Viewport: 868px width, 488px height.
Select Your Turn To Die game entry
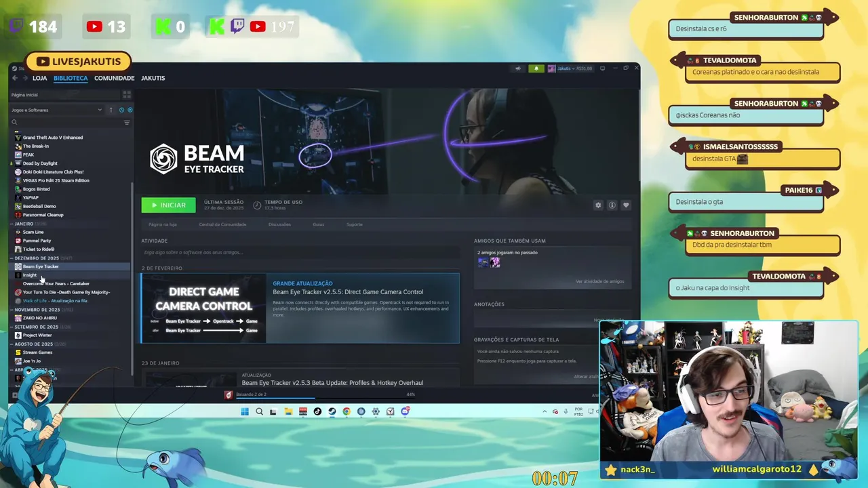coord(63,292)
